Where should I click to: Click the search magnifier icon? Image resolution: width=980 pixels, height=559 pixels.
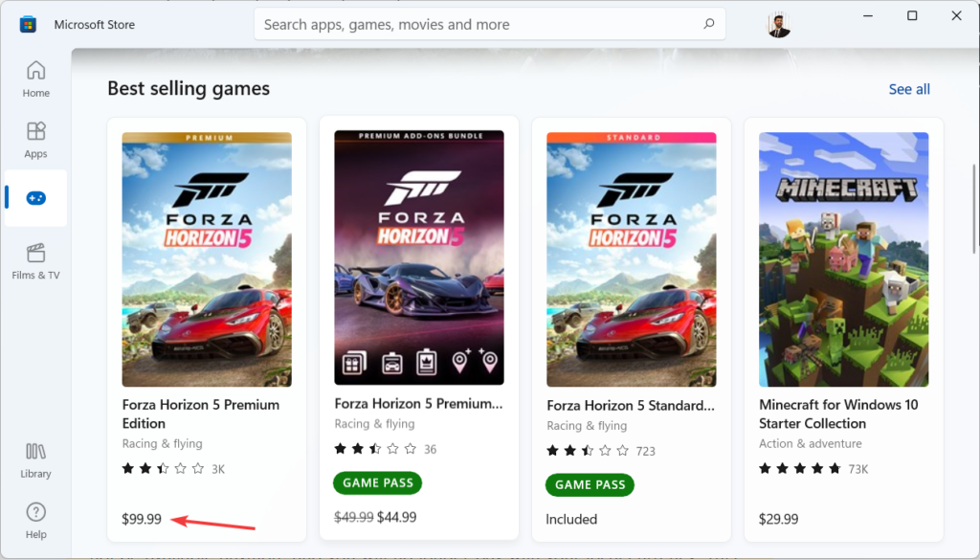click(707, 23)
